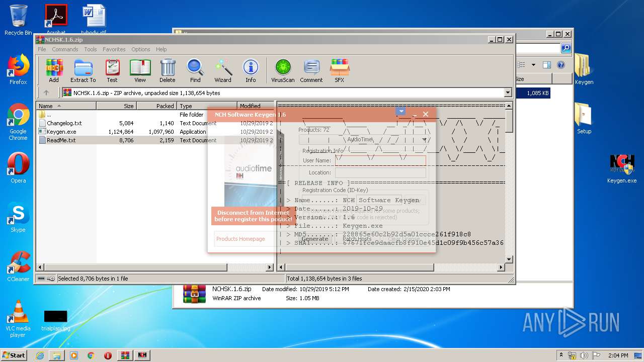Click the volume icon in system tray
The width and height of the screenshot is (644, 362).
pyautogui.click(x=584, y=355)
